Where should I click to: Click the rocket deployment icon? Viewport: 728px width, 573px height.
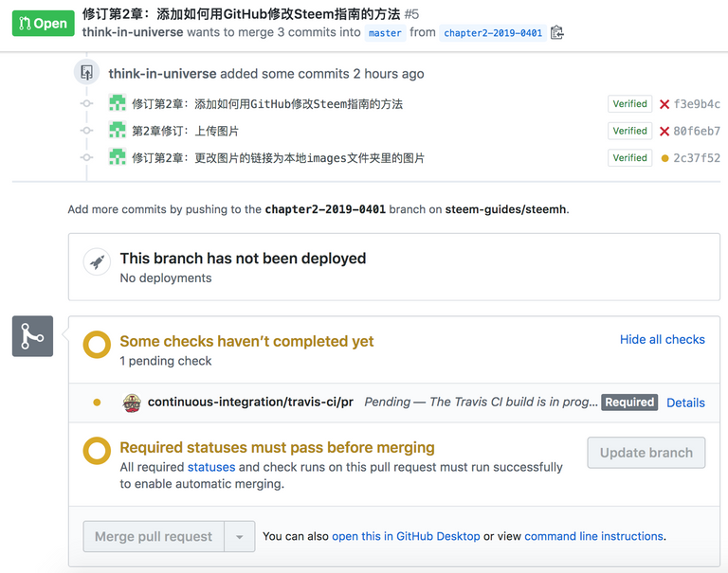(x=97, y=262)
